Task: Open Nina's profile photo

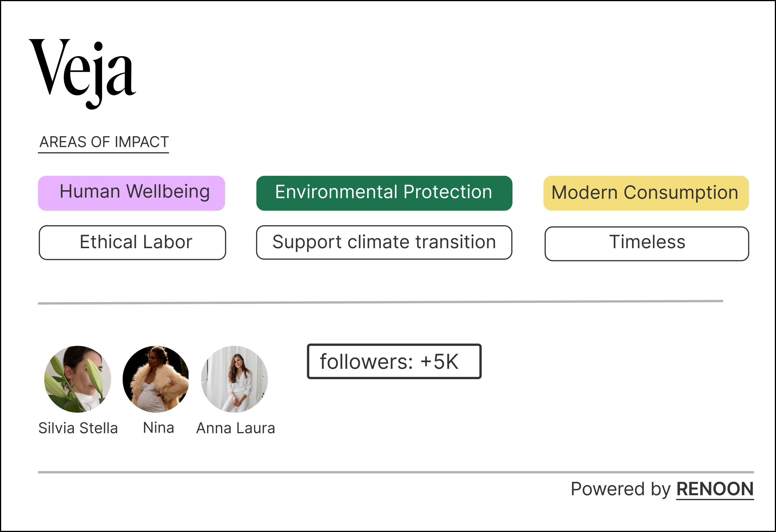Action: coord(156,379)
